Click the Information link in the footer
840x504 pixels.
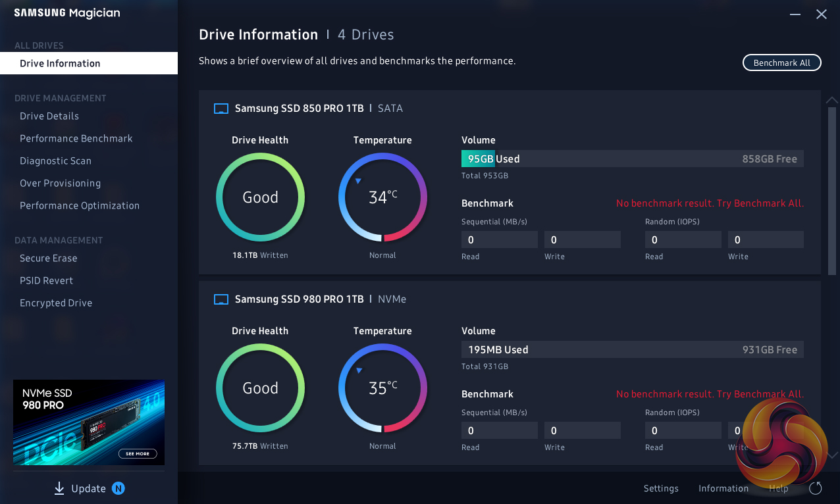723,488
